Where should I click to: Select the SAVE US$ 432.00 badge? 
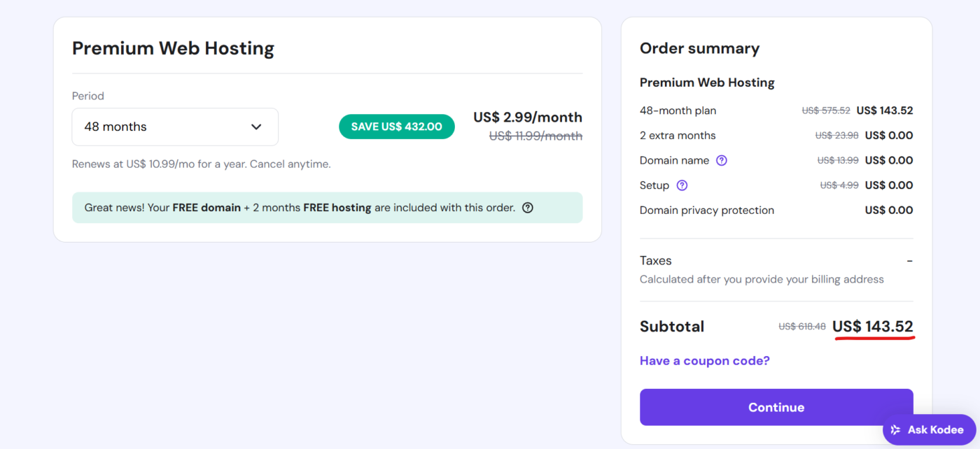pyautogui.click(x=396, y=127)
